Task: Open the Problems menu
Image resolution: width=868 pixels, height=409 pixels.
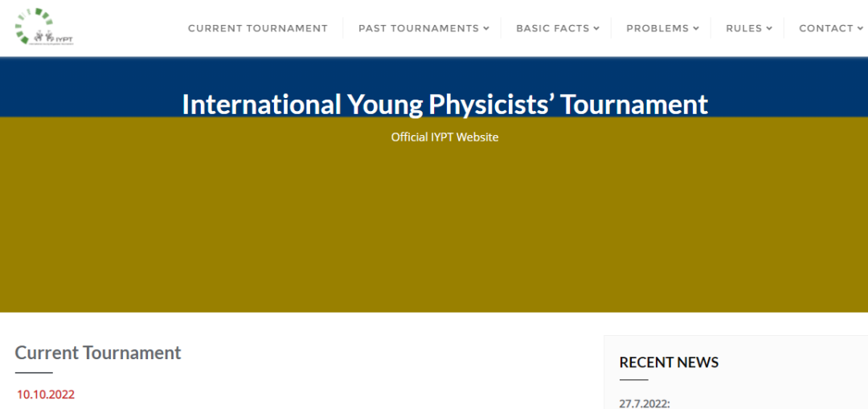Action: pyautogui.click(x=657, y=28)
